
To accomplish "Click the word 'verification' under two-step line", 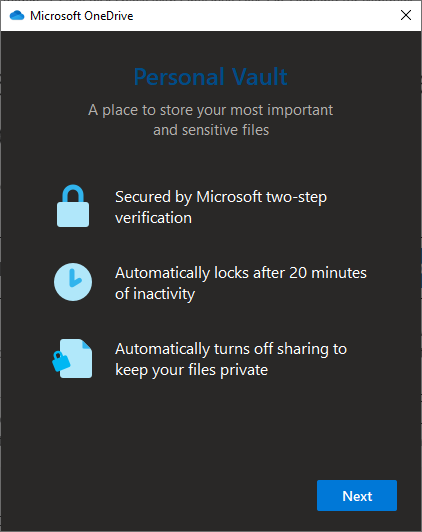I will coord(153,218).
